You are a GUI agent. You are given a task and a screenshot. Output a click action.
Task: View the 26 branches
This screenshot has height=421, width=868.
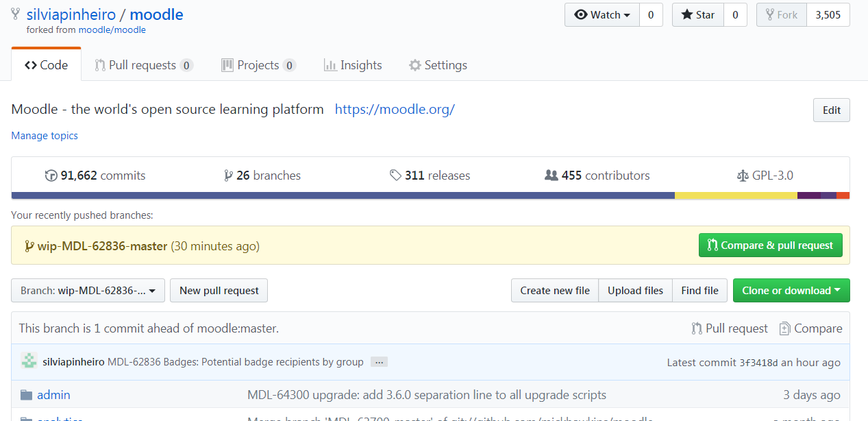click(262, 176)
